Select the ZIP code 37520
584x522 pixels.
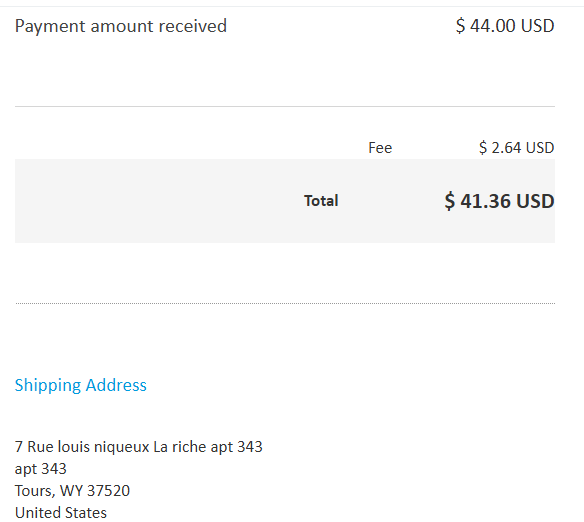pyautogui.click(x=108, y=491)
